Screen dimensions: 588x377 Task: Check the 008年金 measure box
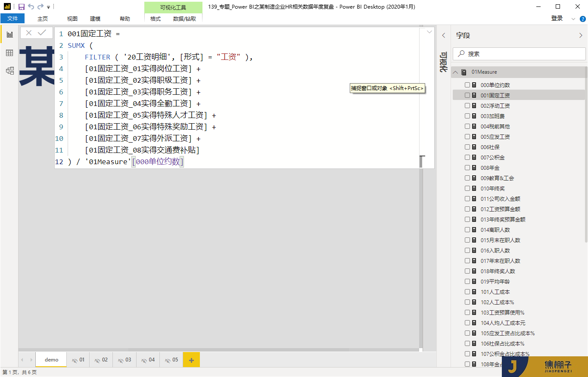pos(467,168)
